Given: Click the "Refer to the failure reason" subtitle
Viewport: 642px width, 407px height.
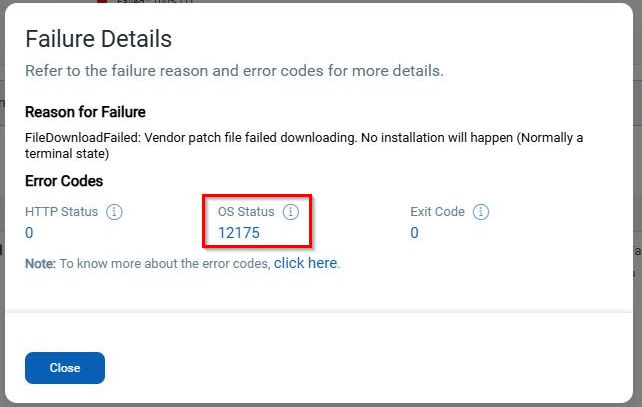Looking at the screenshot, I should [x=234, y=71].
